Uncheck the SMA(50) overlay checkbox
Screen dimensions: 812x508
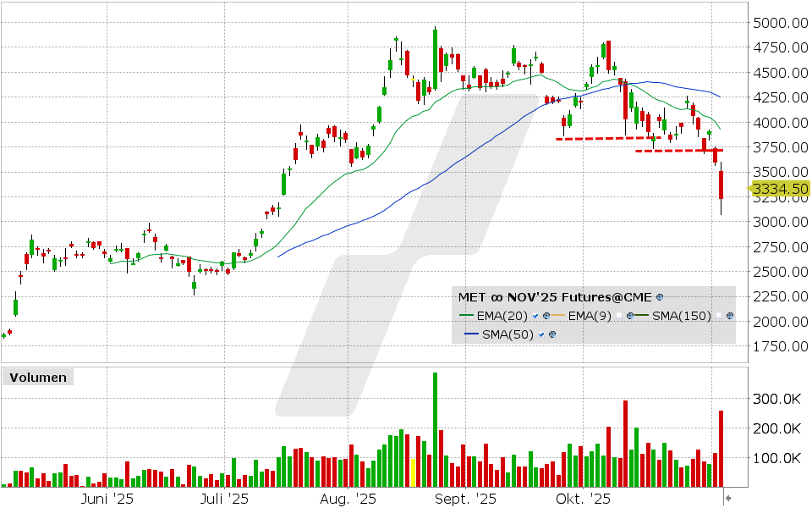(x=540, y=334)
